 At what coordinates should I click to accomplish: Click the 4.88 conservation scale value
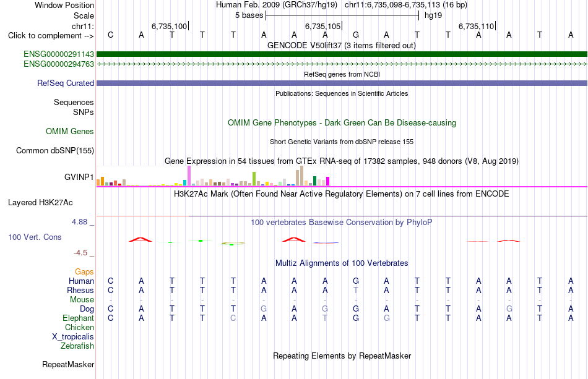point(79,222)
